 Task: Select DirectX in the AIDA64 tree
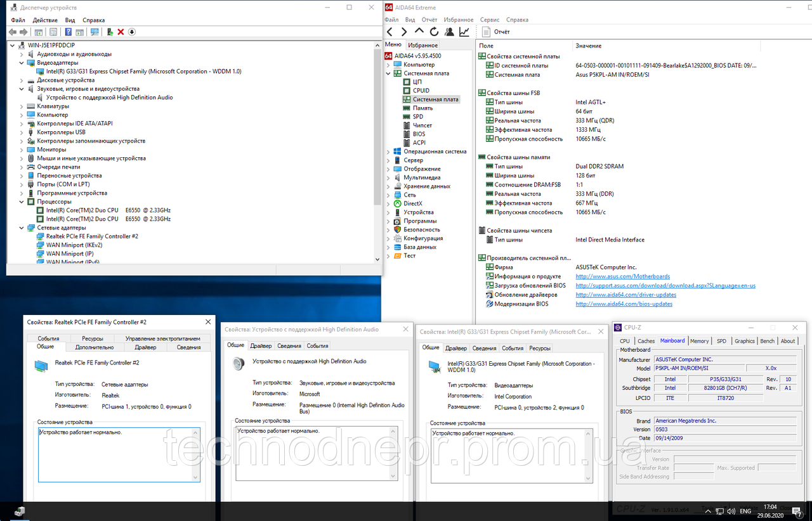[412, 203]
